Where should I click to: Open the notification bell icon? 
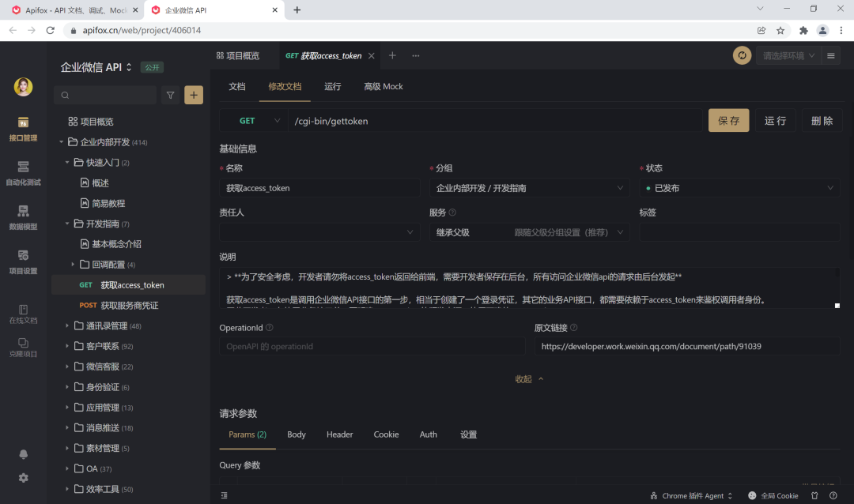(22, 454)
